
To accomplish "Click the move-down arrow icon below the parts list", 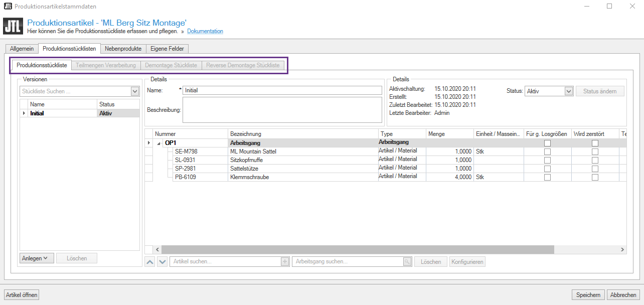I will [x=162, y=262].
